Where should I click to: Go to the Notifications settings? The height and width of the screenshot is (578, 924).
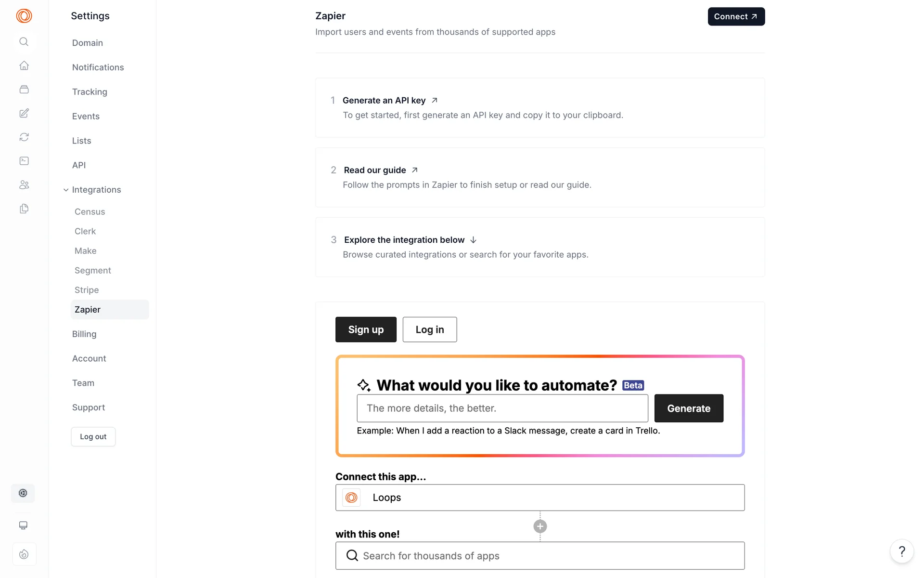[98, 67]
